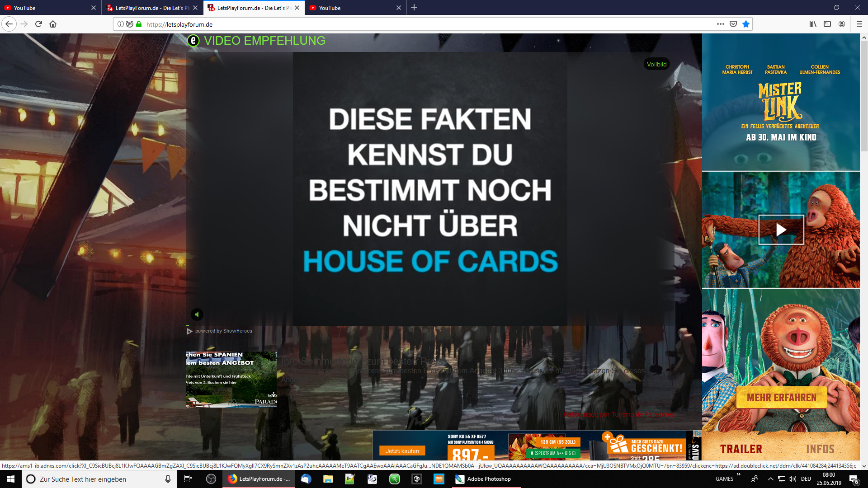The width and height of the screenshot is (868, 488).
Task: Open the Firefox library menu
Action: point(813,24)
